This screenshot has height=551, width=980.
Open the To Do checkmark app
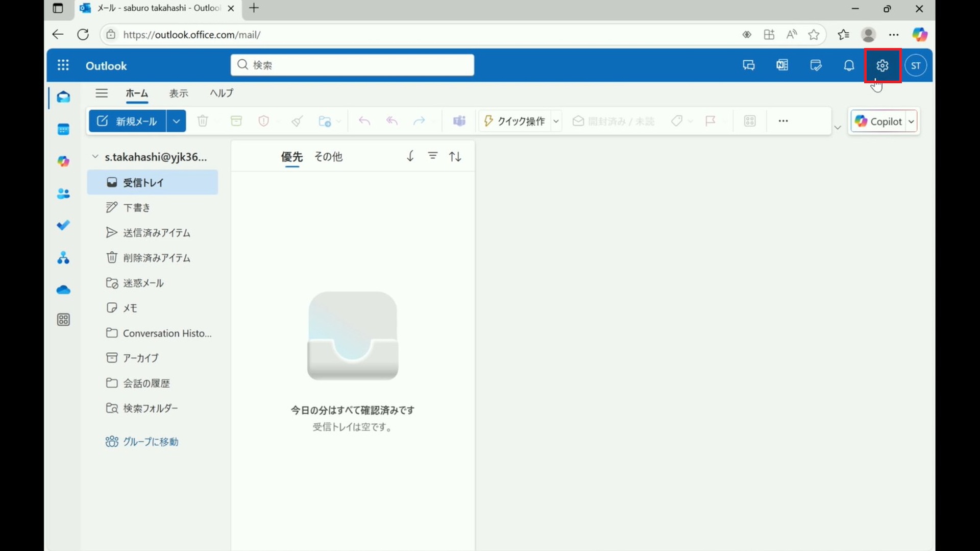pyautogui.click(x=63, y=225)
